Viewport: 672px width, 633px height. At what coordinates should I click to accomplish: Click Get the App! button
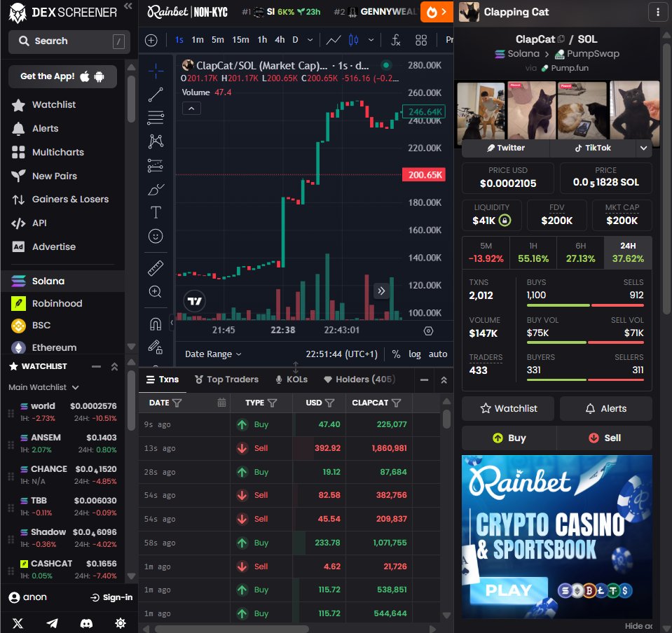pyautogui.click(x=62, y=76)
